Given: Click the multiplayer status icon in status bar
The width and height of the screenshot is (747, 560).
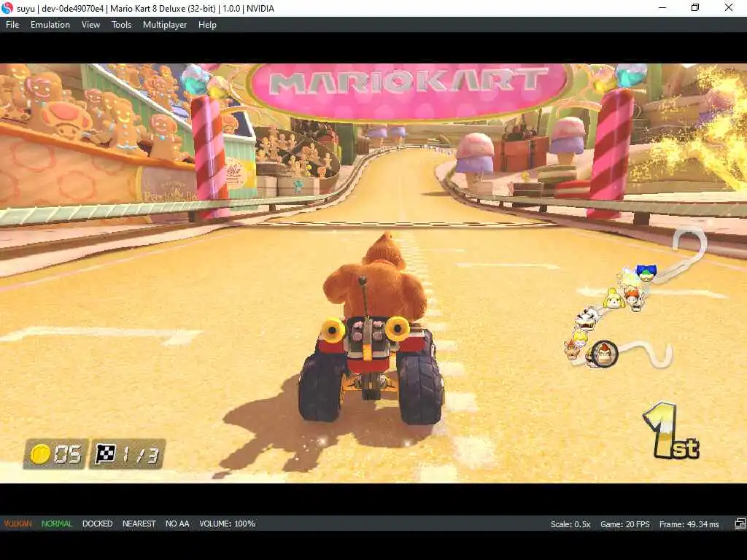Looking at the screenshot, I should coord(740,524).
